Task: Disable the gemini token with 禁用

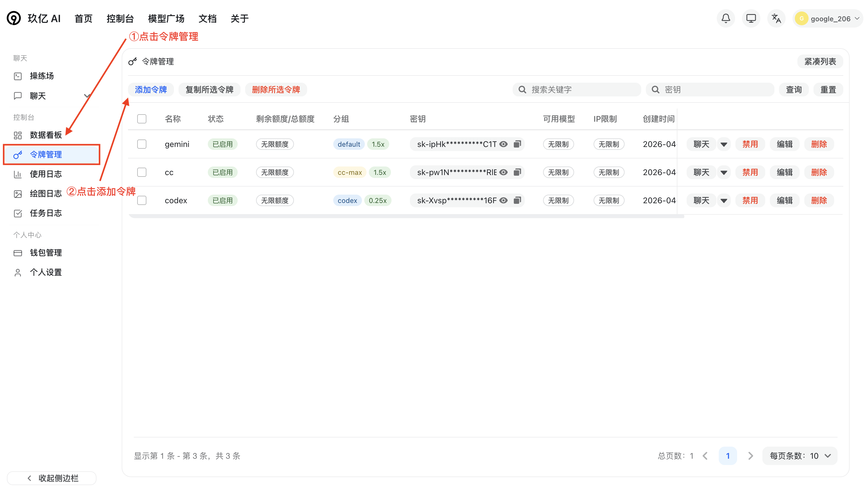Action: [x=750, y=144]
